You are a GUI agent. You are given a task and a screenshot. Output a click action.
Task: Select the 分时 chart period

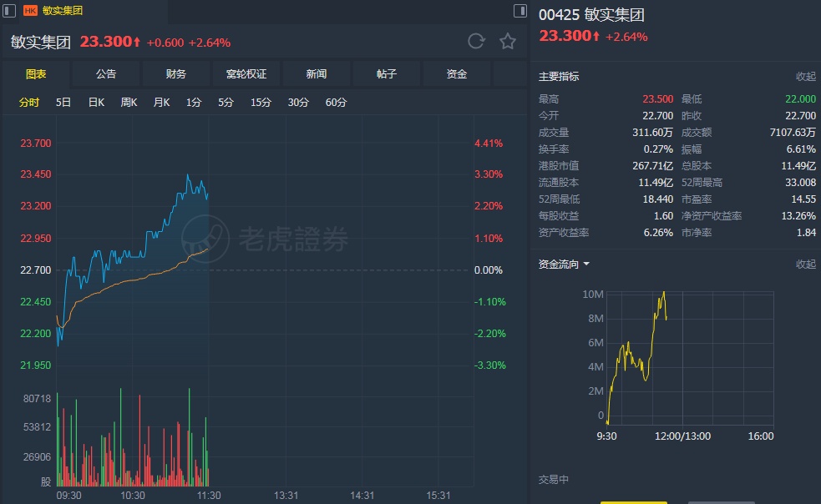coord(29,103)
